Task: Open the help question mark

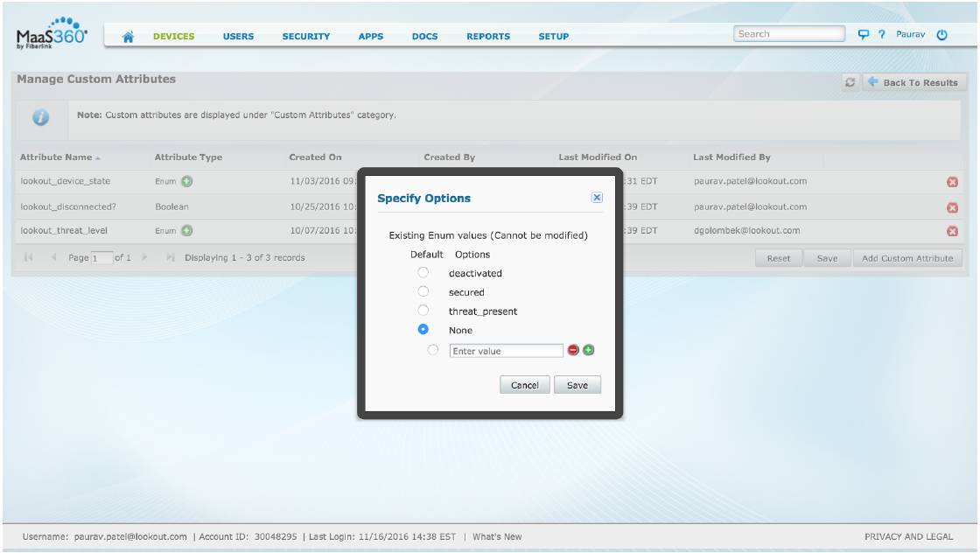Action: pos(882,34)
